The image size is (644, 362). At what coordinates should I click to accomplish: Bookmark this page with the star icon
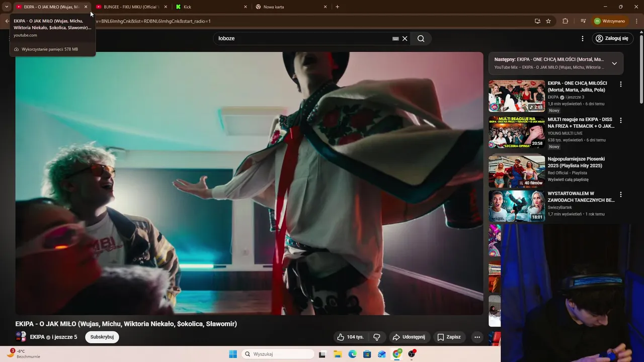coord(548,21)
